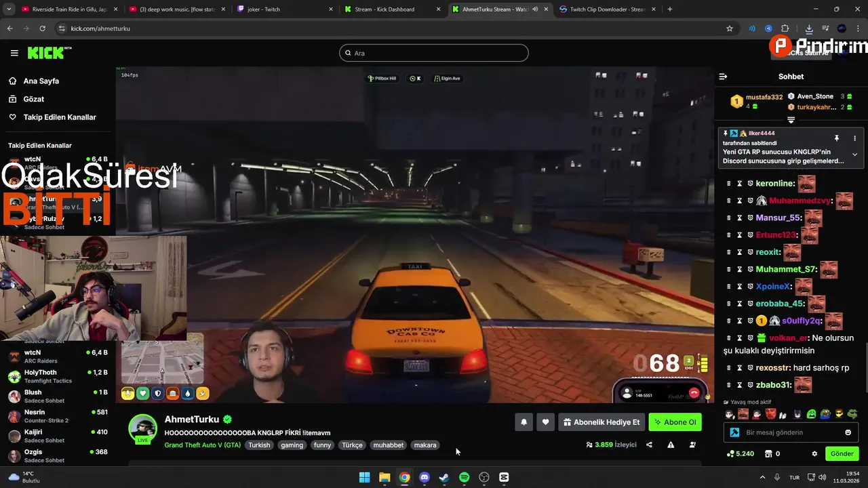Share the AhmetTurku stream
The height and width of the screenshot is (488, 868).
click(x=649, y=445)
